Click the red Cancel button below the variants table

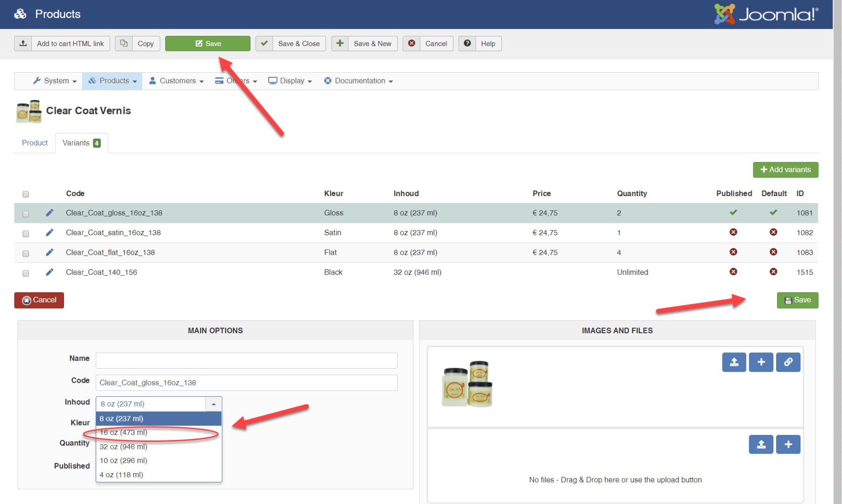[x=39, y=300]
